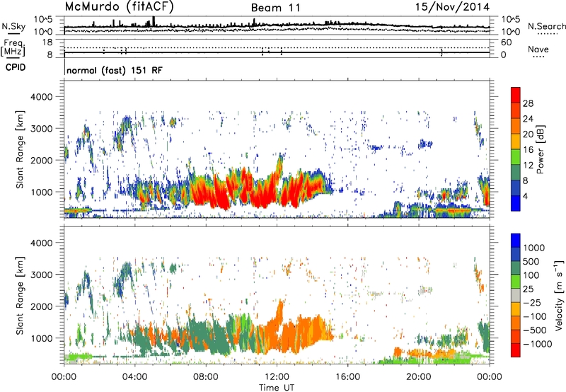The height and width of the screenshot is (392, 566).
Task: Click the '-1000' label on Velocity colorbar
Action: [x=537, y=344]
